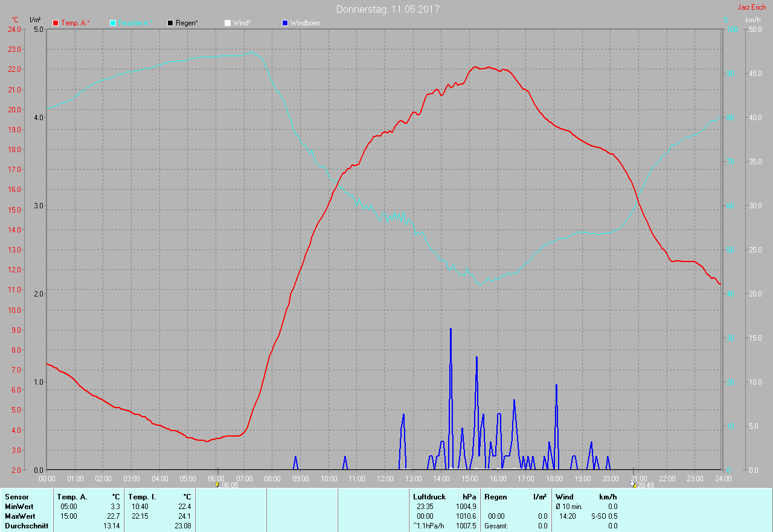The width and height of the screenshot is (773, 532).
Task: Click the '3.3' minimum outdoor temperature value
Action: point(115,507)
